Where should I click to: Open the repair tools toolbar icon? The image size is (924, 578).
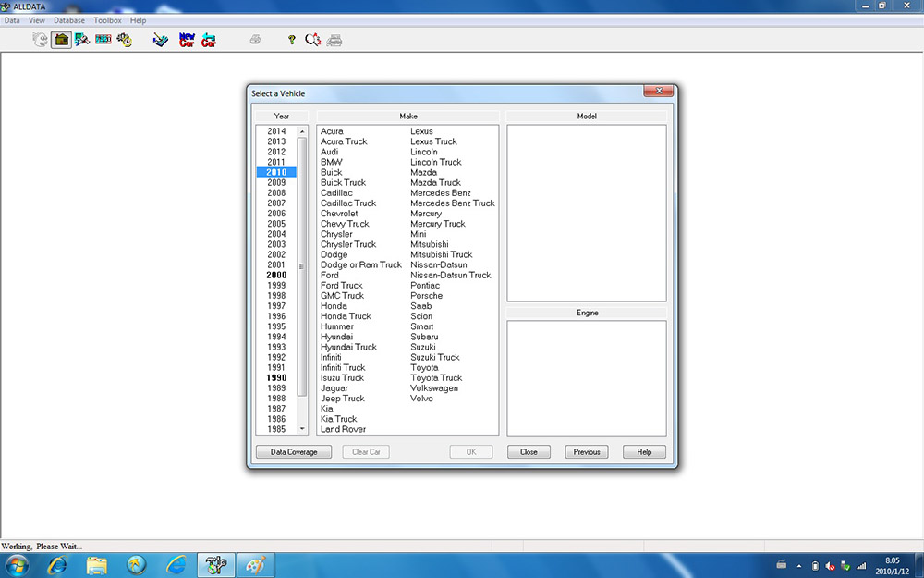(x=82, y=40)
